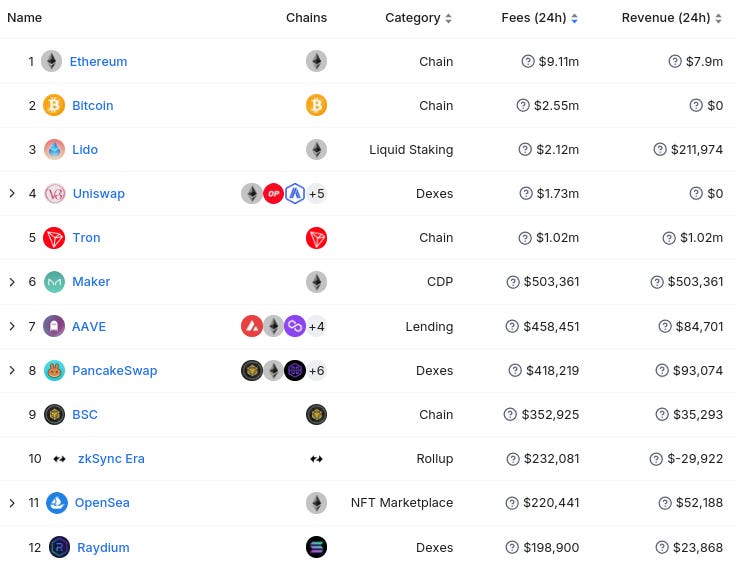Sort table by Category column
This screenshot has width=736, height=569.
(x=418, y=18)
